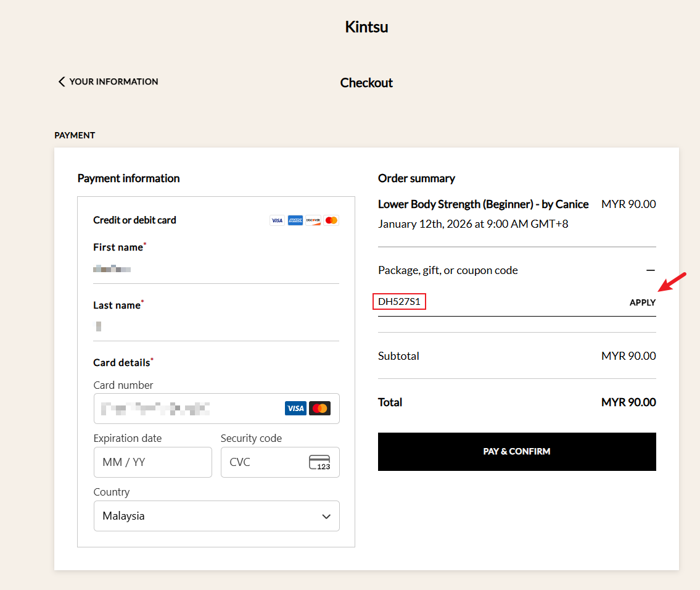Screen dimensions: 700x590
Task: Click the coupon code field containing DH527S1
Action: [x=399, y=302]
